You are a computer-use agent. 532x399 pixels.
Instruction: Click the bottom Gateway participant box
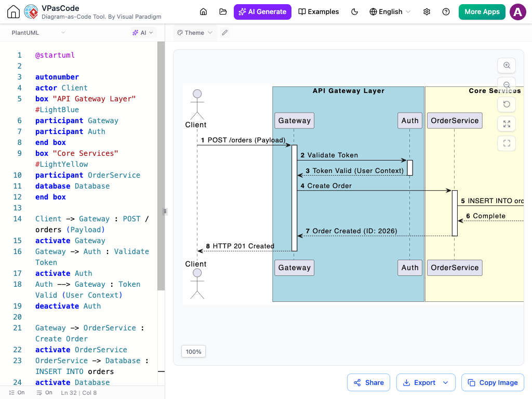[294, 268]
